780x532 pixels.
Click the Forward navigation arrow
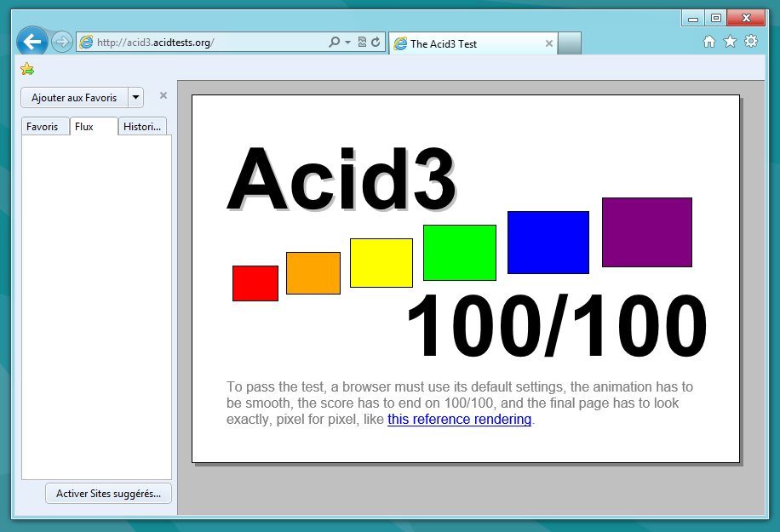[x=62, y=42]
